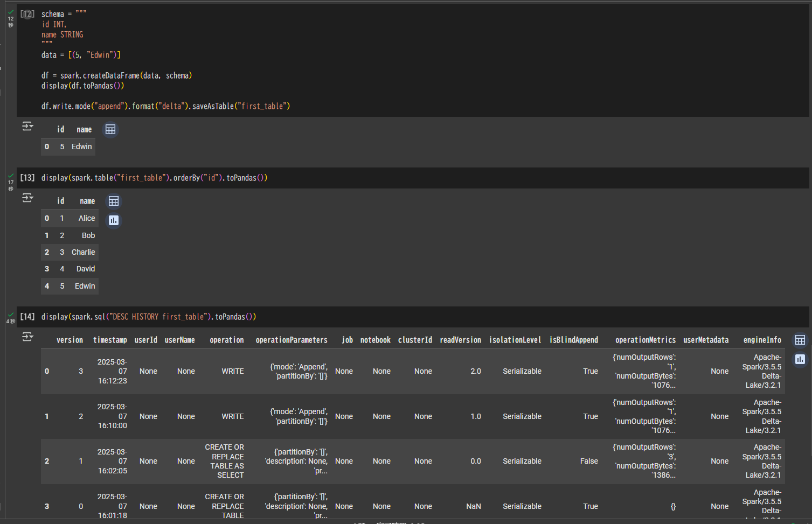Click the 'userMetadata' column header
This screenshot has width=812, height=524.
706,340
